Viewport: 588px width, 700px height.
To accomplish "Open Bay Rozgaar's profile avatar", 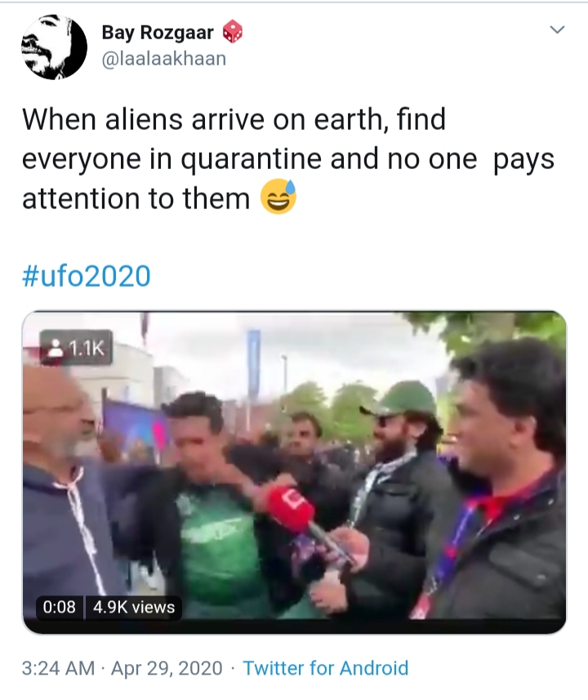I will coord(54,47).
